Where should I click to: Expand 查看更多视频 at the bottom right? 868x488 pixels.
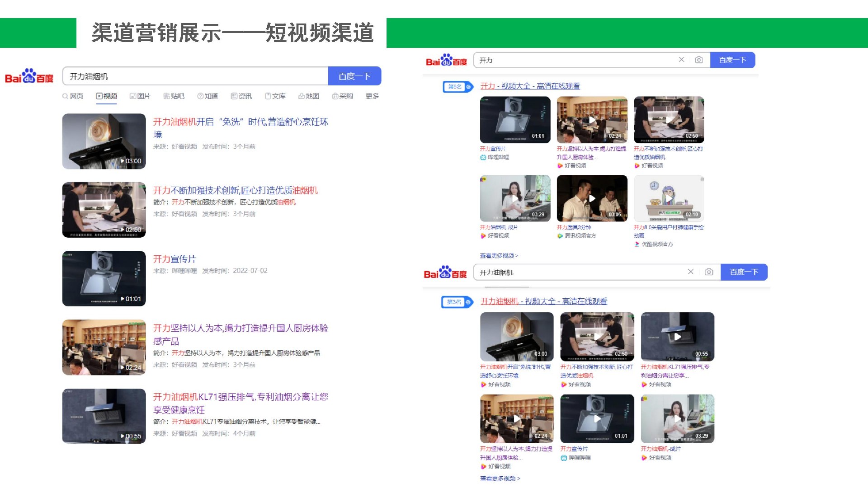coord(500,479)
